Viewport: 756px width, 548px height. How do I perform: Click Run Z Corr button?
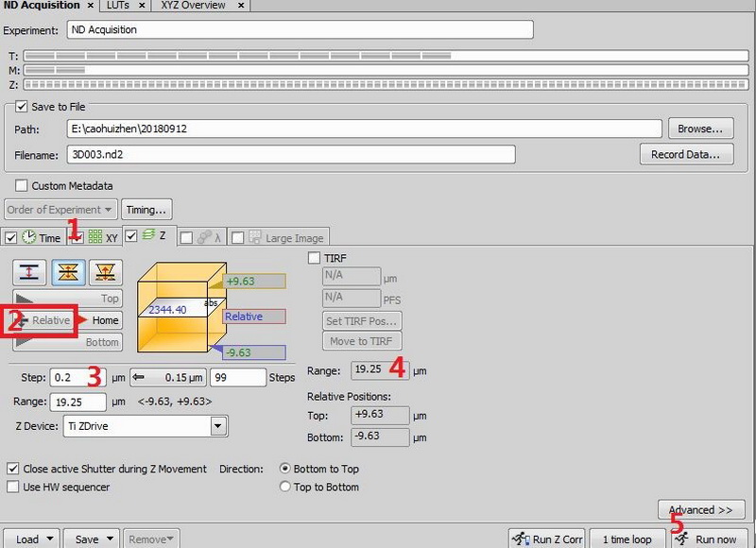[547, 539]
